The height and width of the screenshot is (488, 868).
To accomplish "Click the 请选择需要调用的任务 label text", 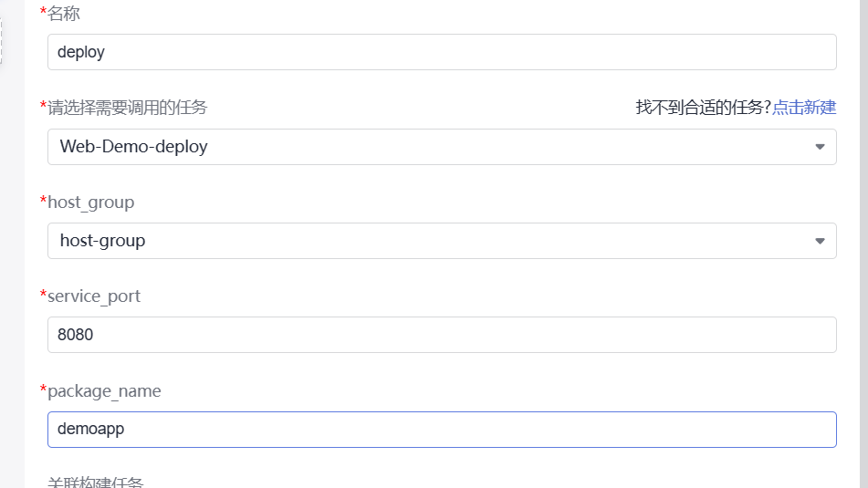I will [128, 108].
